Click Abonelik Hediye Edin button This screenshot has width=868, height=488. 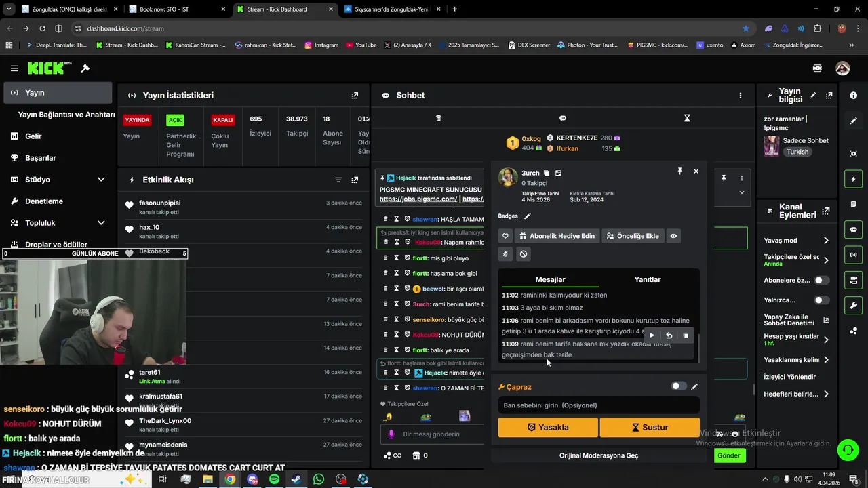[557, 236]
